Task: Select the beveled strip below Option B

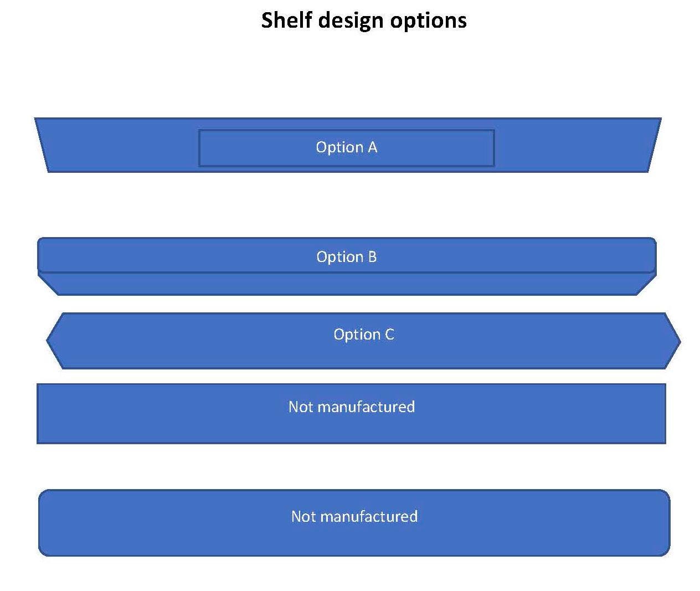Action: (347, 284)
